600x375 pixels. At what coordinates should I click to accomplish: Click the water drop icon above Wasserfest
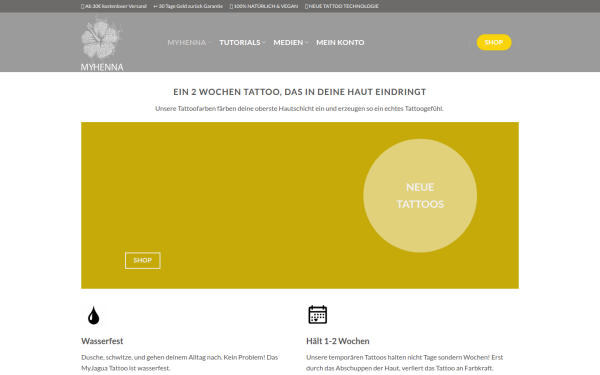click(x=93, y=315)
